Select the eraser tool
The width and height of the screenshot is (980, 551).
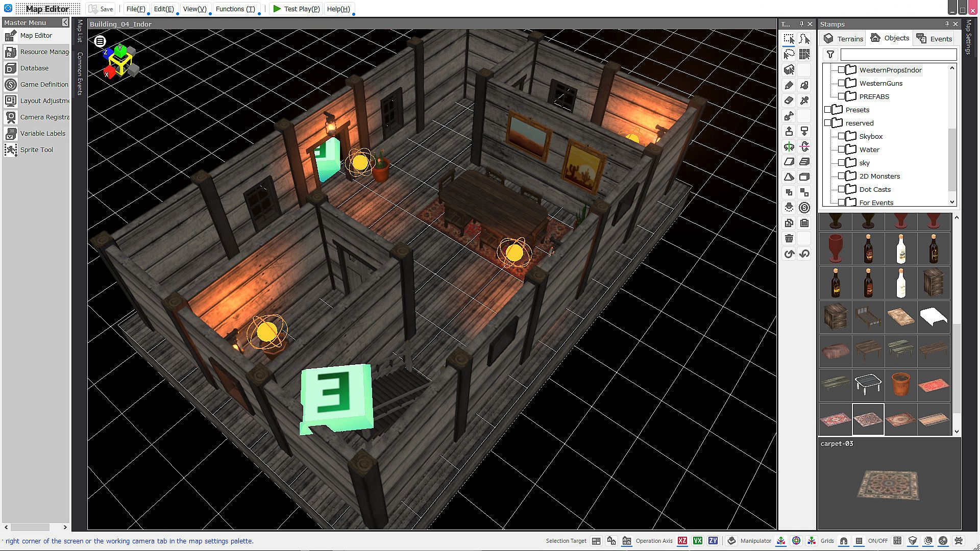tap(789, 101)
